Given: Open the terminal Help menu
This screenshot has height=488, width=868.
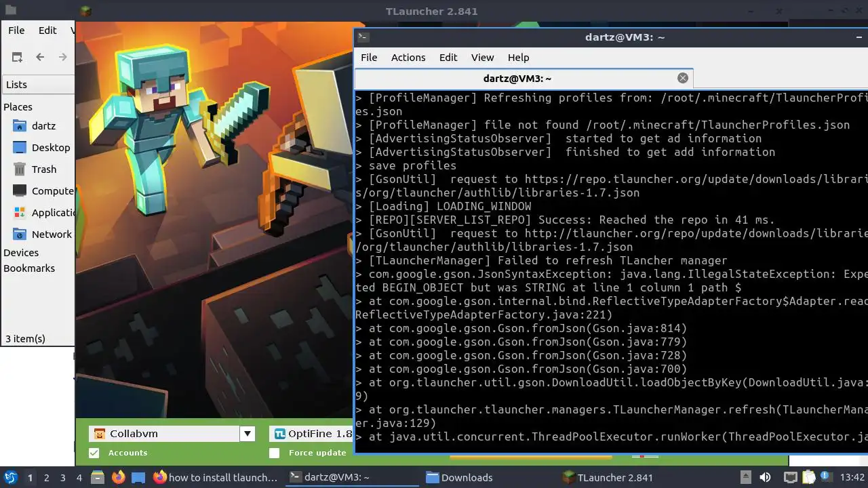Looking at the screenshot, I should [518, 58].
